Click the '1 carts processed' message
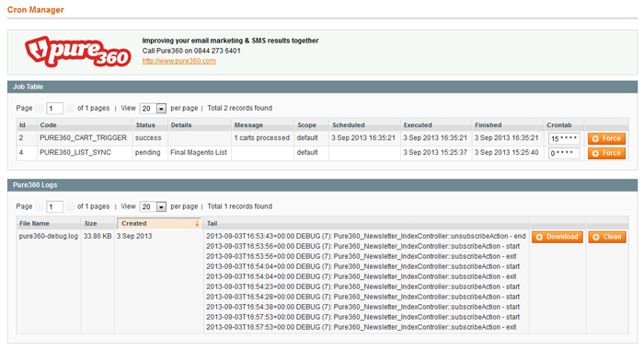This screenshot has width=644, height=351. [x=261, y=138]
